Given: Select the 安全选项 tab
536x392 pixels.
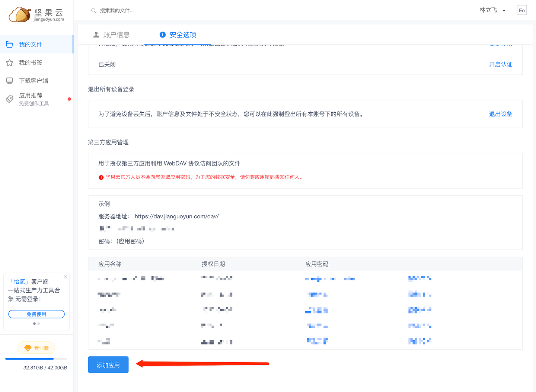Looking at the screenshot, I should pos(178,35).
